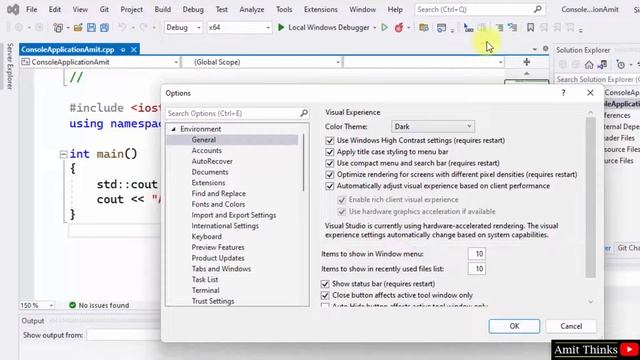The height and width of the screenshot is (360, 640).
Task: Click the Visual Studio logo icon
Action: (x=13, y=9)
